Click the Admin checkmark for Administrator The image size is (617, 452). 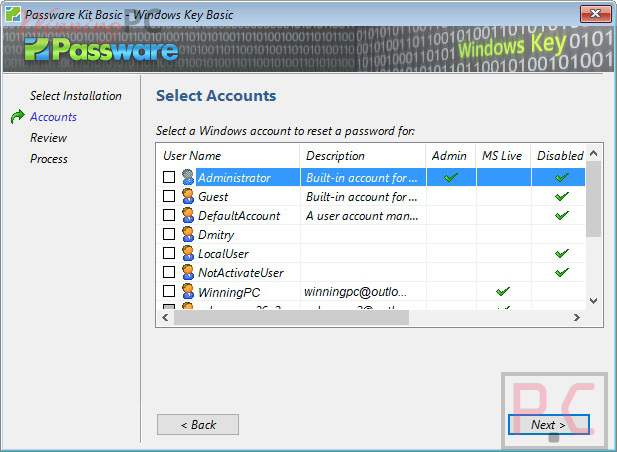coord(451,177)
